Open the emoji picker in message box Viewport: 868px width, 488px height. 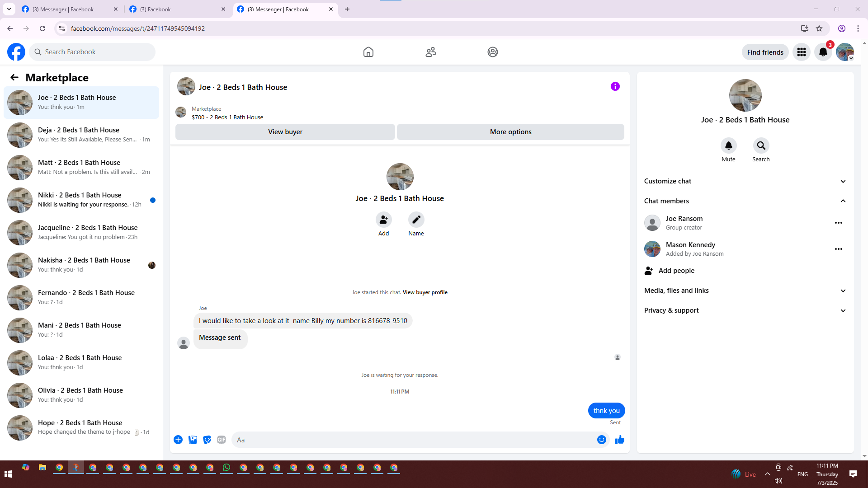point(601,440)
